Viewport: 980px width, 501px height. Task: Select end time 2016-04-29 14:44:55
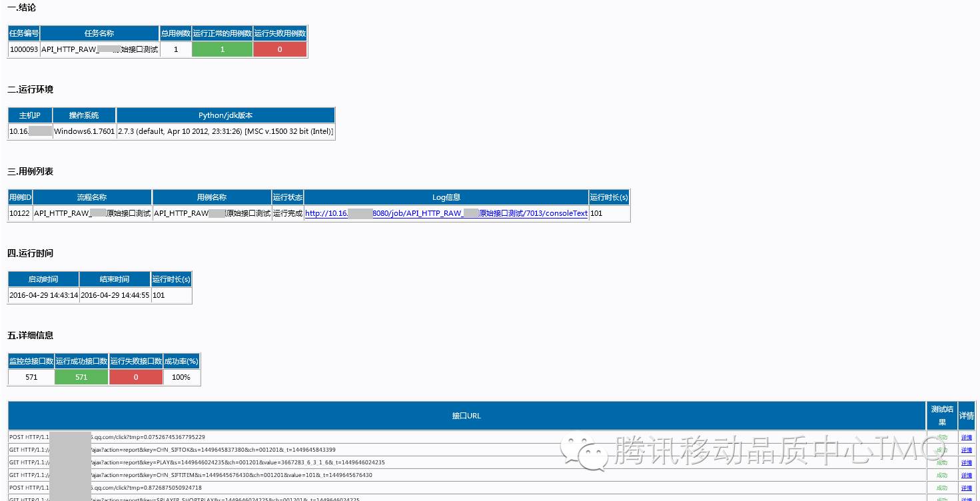coord(115,295)
